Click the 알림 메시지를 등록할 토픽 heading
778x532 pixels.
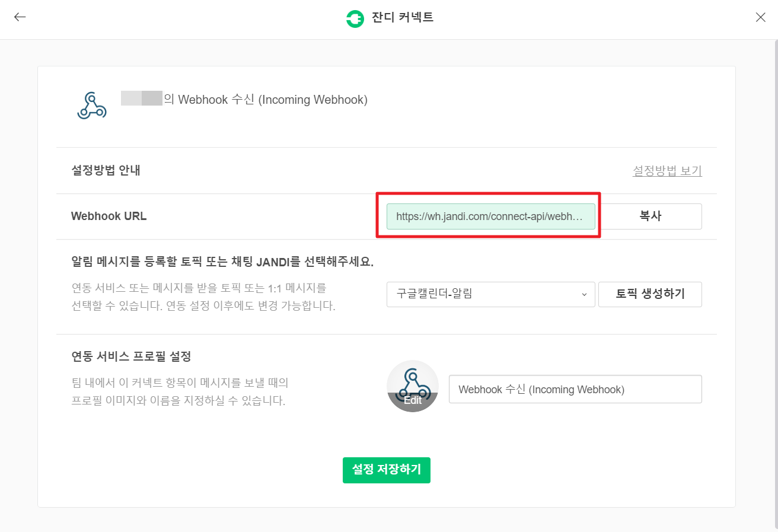[222, 262]
